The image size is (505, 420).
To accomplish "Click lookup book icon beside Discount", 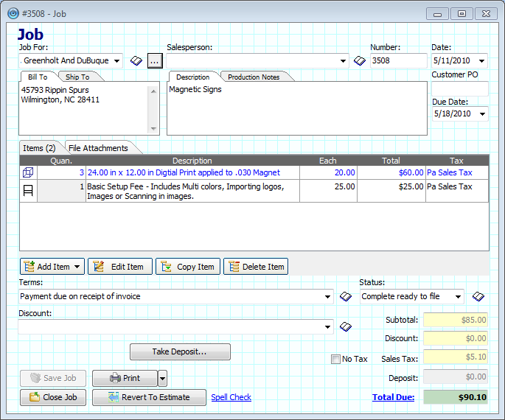I will click(345, 326).
